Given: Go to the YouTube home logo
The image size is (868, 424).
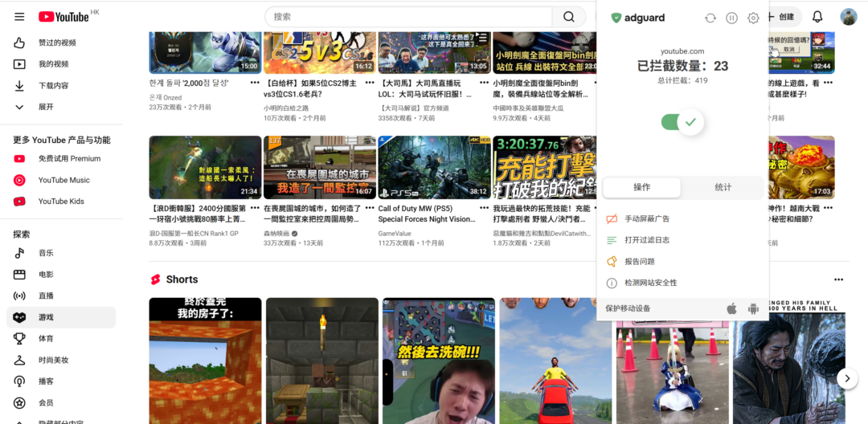Looking at the screenshot, I should (63, 17).
